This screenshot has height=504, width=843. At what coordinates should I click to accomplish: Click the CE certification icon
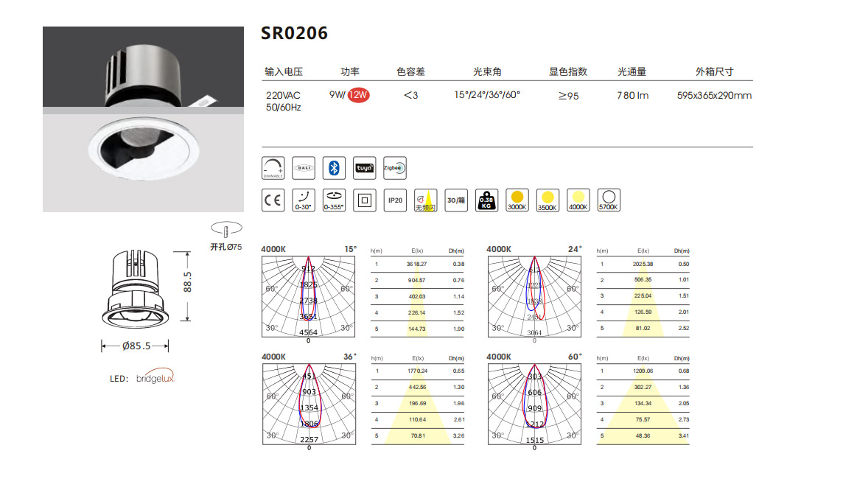click(273, 200)
